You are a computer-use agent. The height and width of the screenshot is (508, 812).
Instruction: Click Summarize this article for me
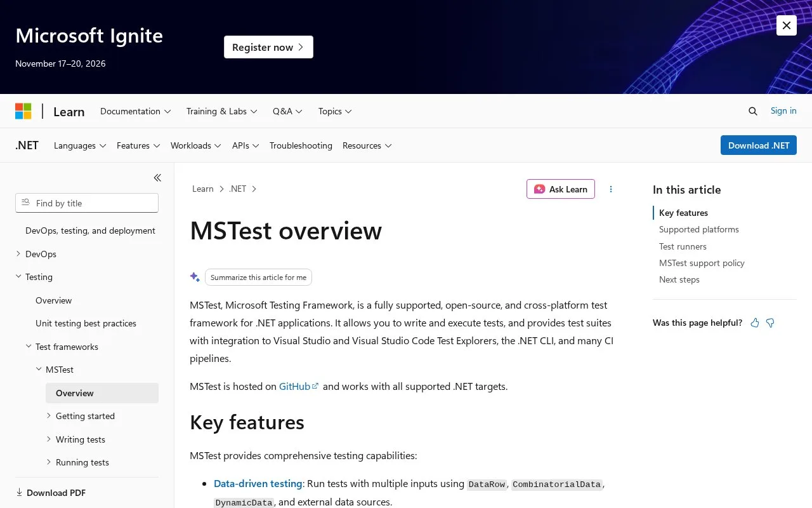click(x=258, y=277)
